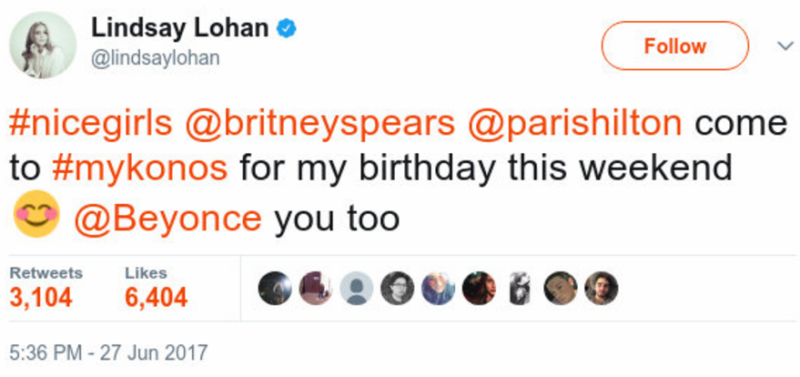Open the default gray silhouette avatar

357,288
